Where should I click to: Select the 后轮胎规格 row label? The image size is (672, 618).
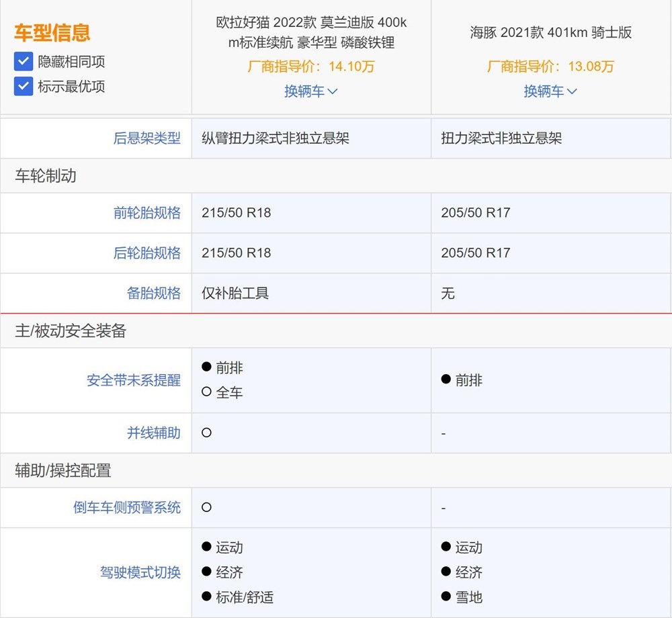[x=146, y=253]
